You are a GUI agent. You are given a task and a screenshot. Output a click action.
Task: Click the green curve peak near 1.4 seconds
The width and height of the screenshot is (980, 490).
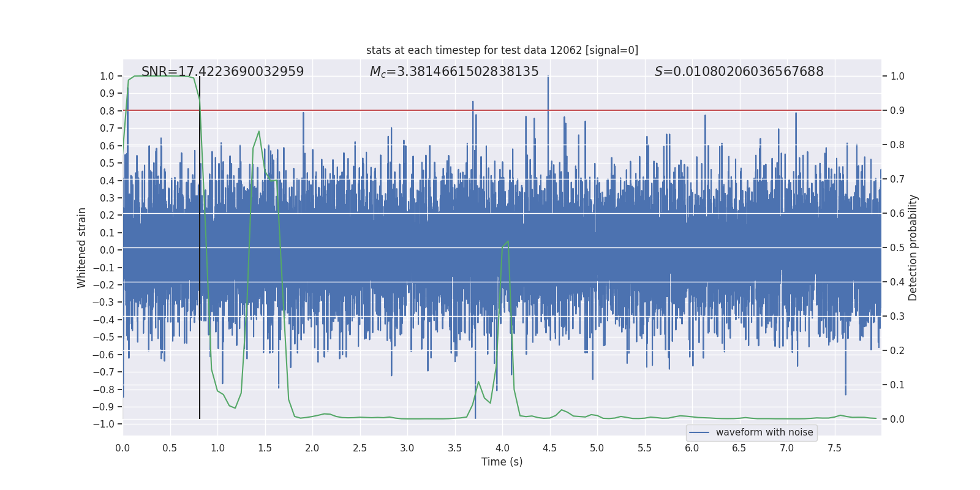point(259,132)
